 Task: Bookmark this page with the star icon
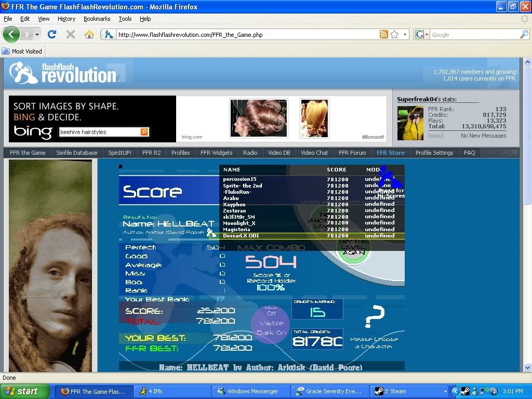395,35
